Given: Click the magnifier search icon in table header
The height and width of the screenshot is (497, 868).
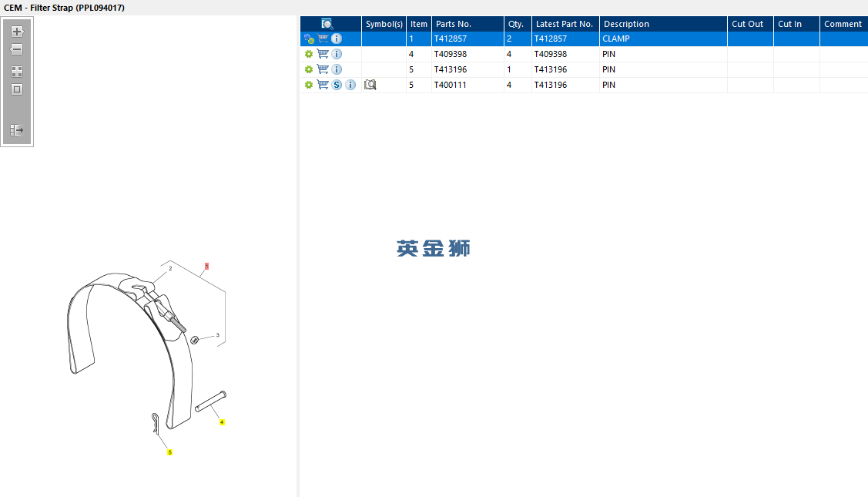Looking at the screenshot, I should pos(327,24).
